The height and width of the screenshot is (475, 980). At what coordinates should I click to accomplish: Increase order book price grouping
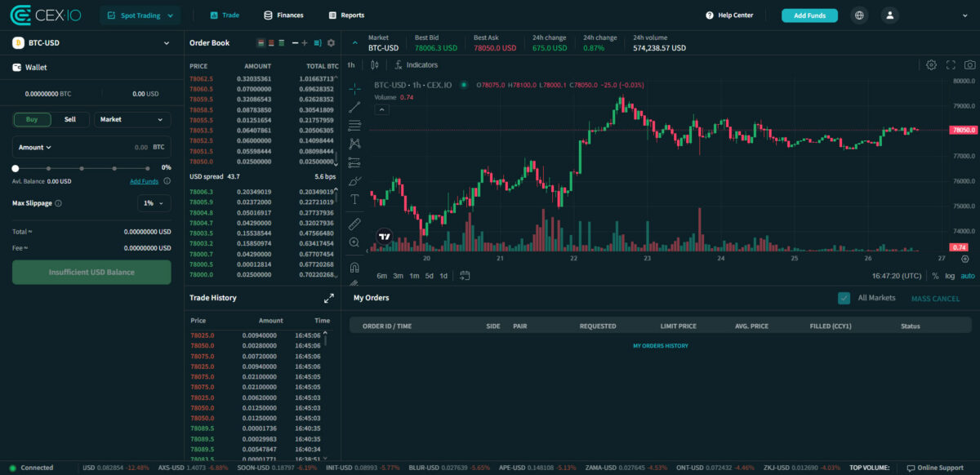[305, 42]
